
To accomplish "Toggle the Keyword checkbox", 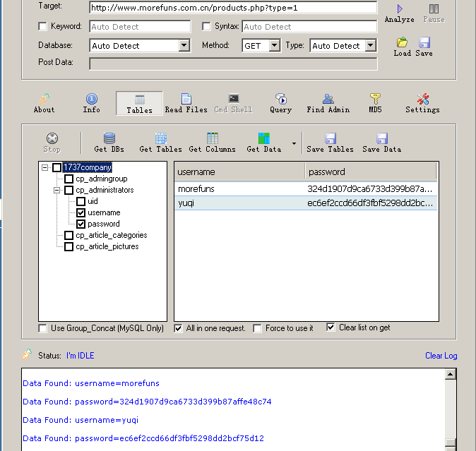I will pyautogui.click(x=43, y=26).
